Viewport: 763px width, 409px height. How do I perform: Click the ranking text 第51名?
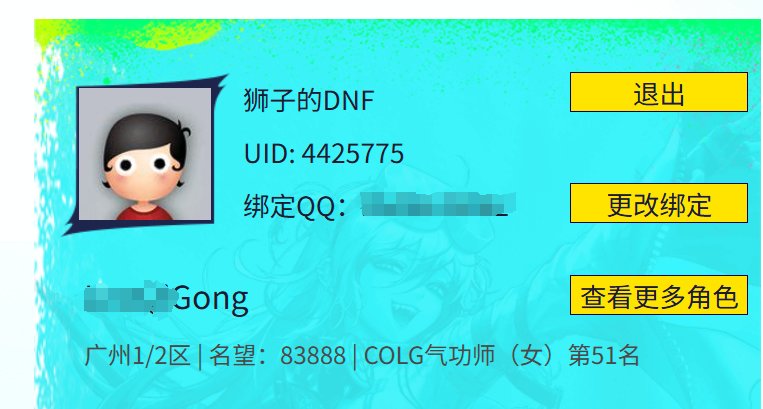point(603,356)
